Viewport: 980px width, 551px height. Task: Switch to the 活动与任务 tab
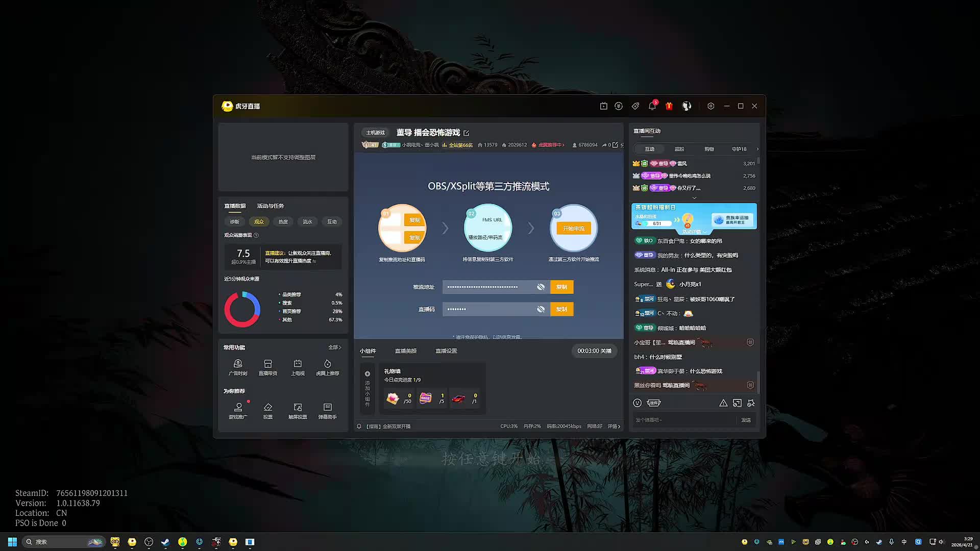[x=270, y=206]
